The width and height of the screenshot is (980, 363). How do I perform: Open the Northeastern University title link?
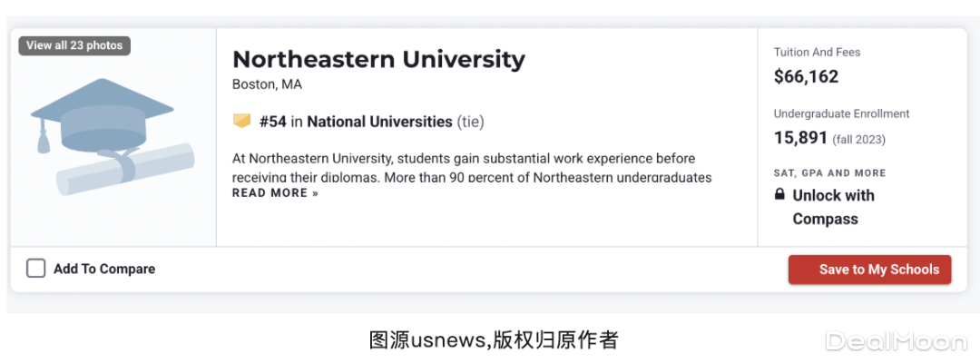pyautogui.click(x=378, y=59)
